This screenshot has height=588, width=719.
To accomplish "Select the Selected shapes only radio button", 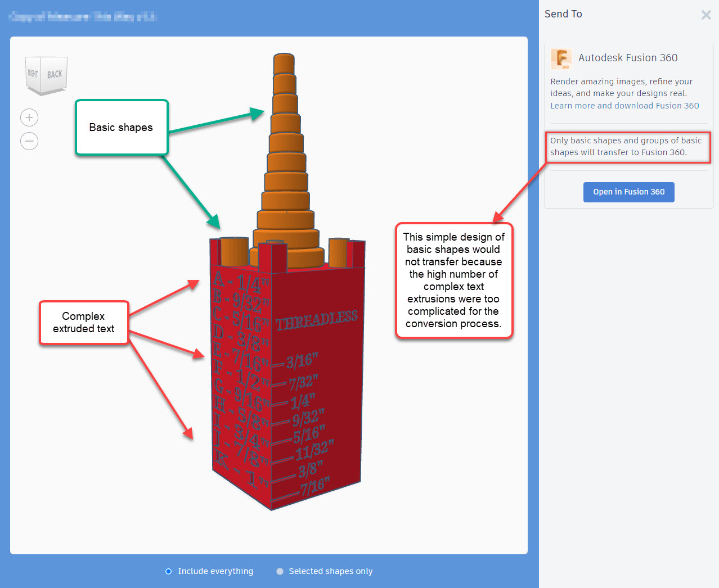I will pyautogui.click(x=280, y=571).
